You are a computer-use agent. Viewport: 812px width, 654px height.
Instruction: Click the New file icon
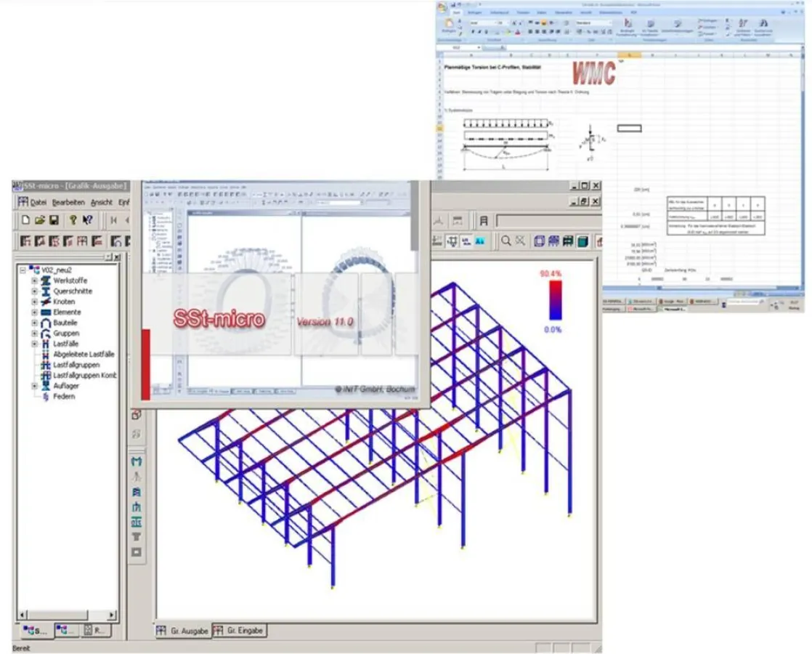[x=25, y=220]
